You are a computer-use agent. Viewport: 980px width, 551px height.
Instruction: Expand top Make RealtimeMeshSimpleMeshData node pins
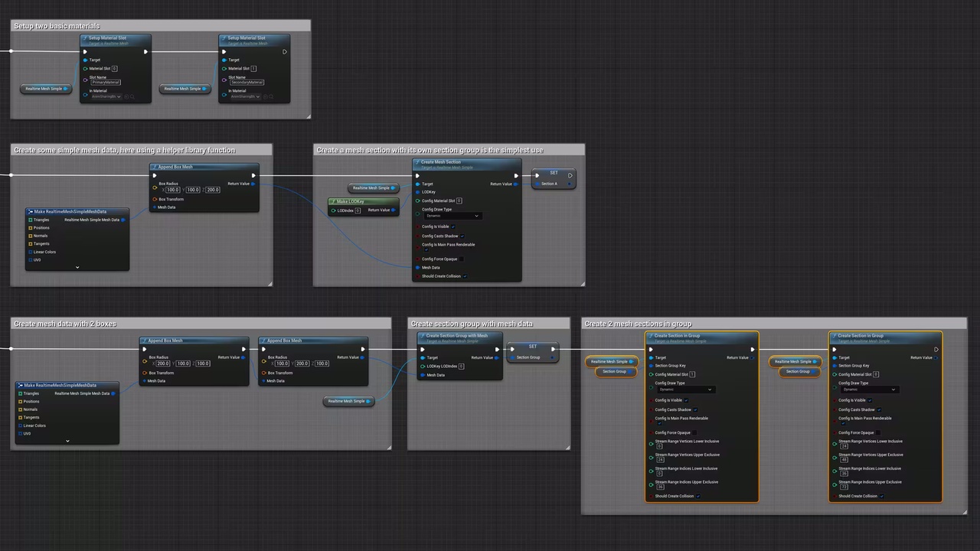pos(77,267)
